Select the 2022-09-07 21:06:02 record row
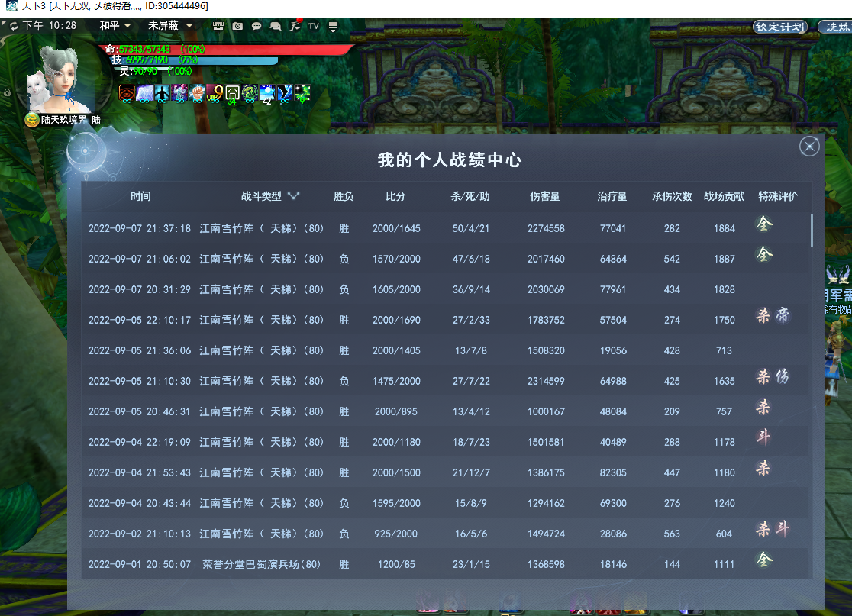 (x=446, y=259)
